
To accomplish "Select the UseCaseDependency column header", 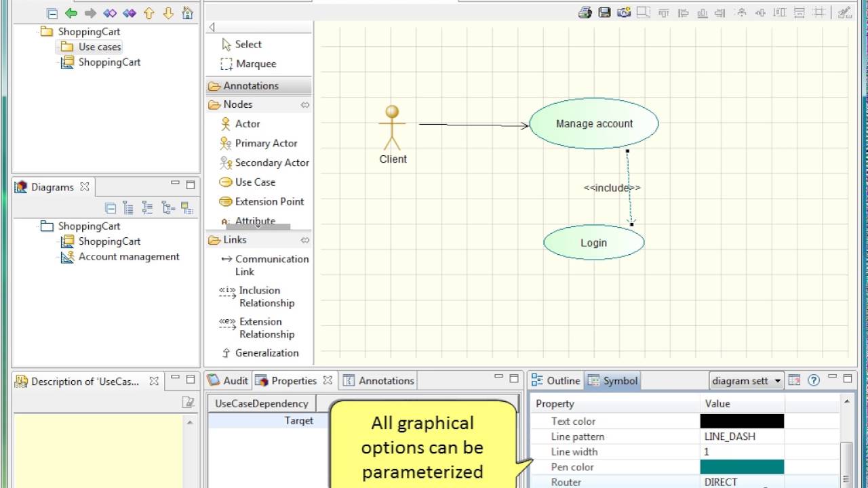I will pos(262,403).
